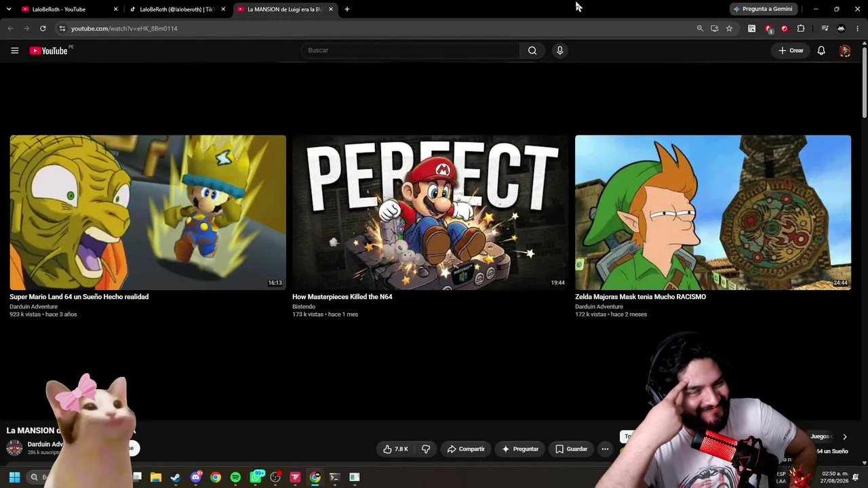Close the LaloBeRoth - YouTube tab
Screen dimensions: 868x488
(x=115, y=9)
